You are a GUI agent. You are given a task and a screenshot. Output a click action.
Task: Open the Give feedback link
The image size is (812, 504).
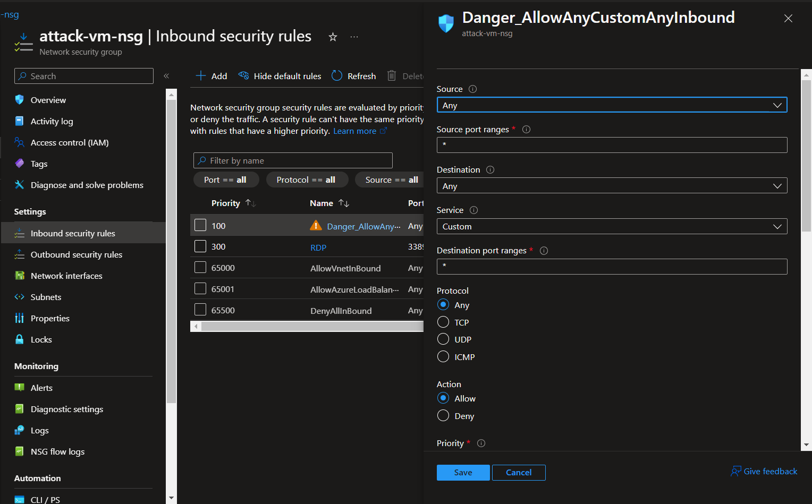point(764,472)
